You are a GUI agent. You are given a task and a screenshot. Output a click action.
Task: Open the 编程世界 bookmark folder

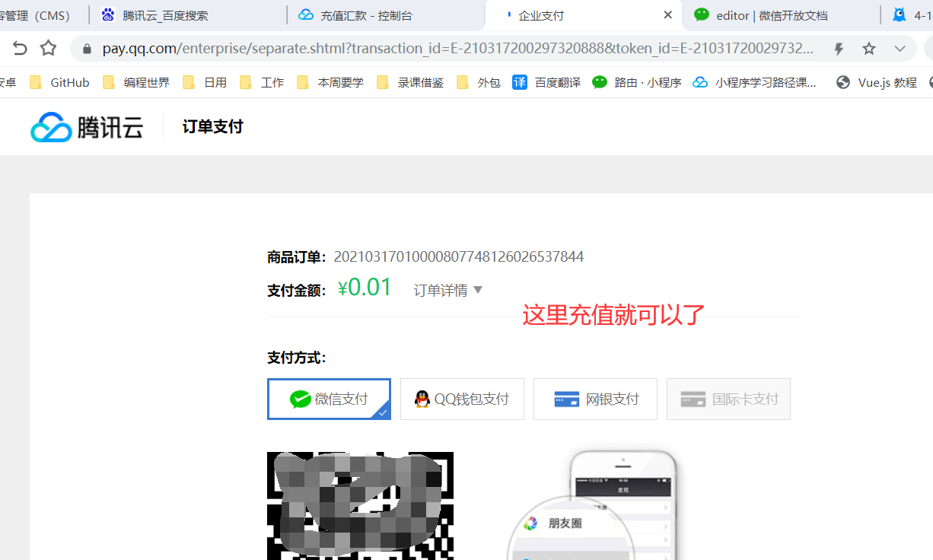pyautogui.click(x=135, y=82)
